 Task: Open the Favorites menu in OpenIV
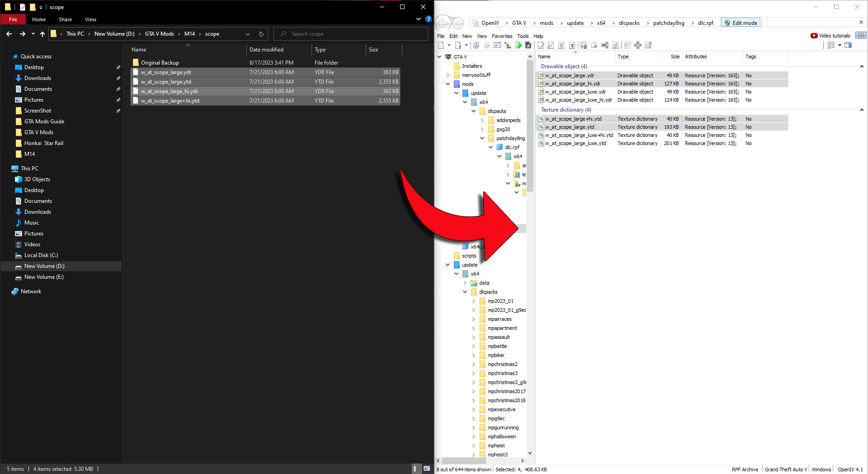[502, 36]
